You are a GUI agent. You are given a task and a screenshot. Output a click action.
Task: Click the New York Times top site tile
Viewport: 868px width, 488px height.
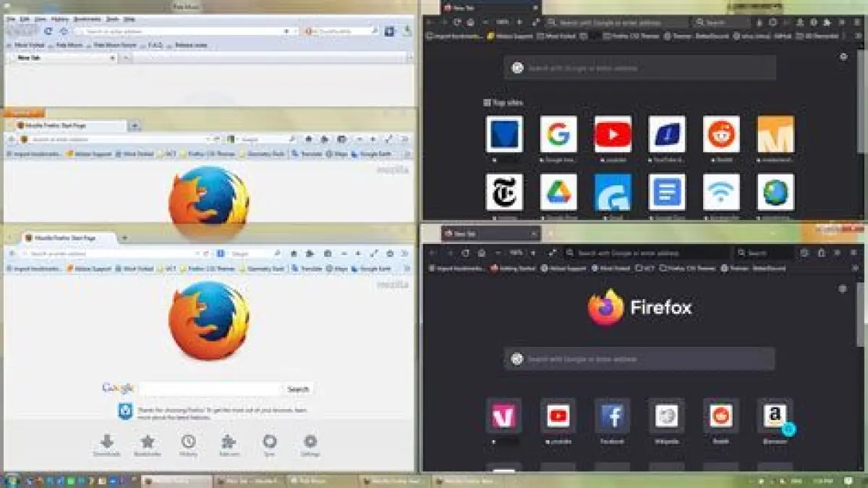tap(504, 192)
